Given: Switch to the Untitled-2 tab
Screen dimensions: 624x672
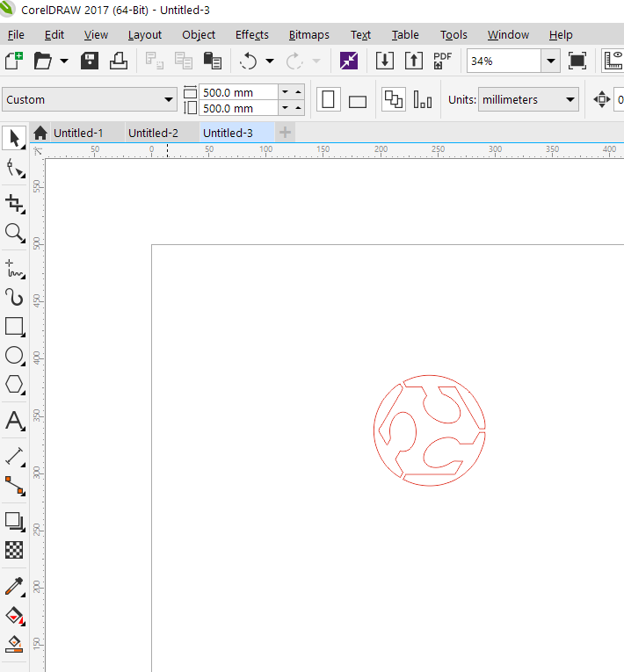Looking at the screenshot, I should pyautogui.click(x=153, y=133).
